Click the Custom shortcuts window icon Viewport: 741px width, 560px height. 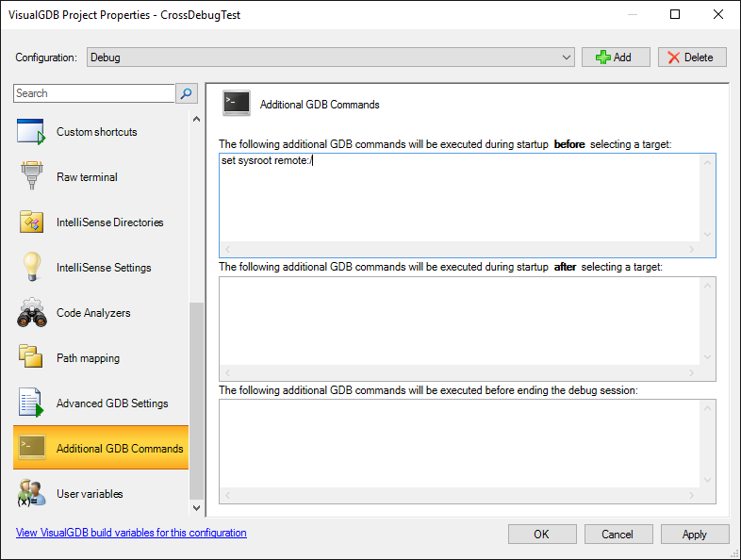31,131
